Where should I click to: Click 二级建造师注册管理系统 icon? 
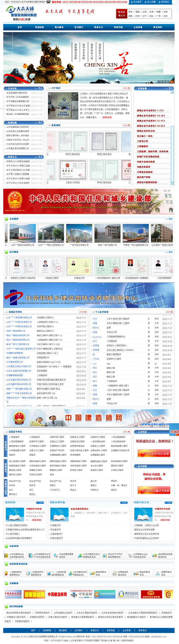(28, 573)
